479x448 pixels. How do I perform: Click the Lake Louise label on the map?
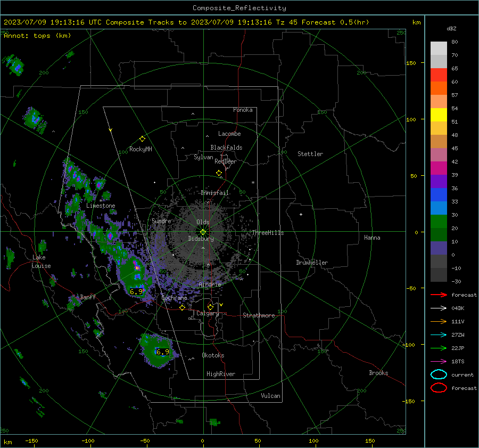[x=41, y=262]
